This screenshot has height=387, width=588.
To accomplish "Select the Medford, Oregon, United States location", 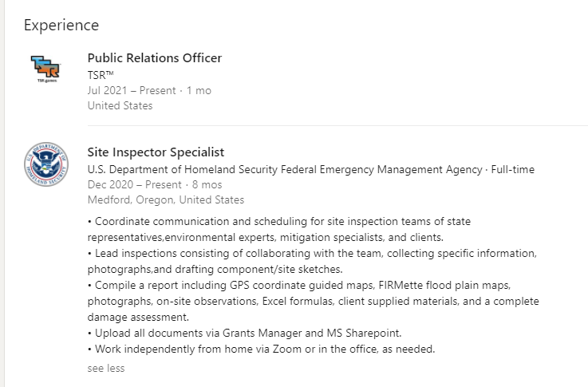I will pos(166,199).
